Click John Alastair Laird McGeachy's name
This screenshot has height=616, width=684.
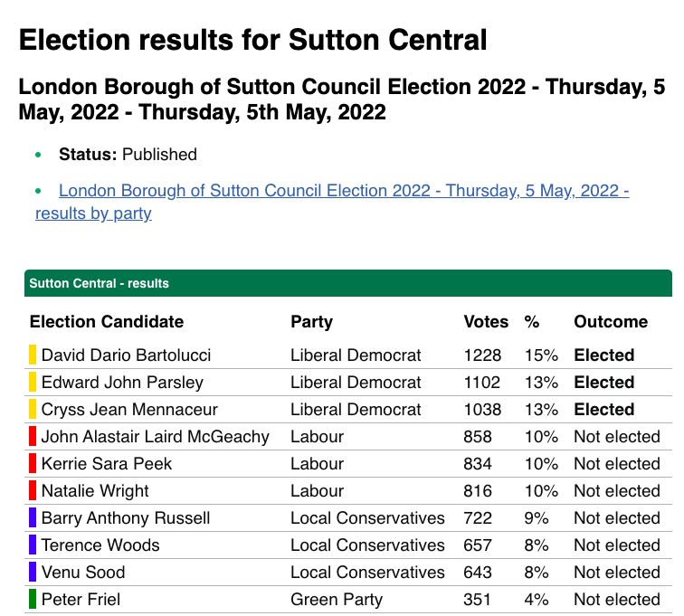(x=155, y=436)
